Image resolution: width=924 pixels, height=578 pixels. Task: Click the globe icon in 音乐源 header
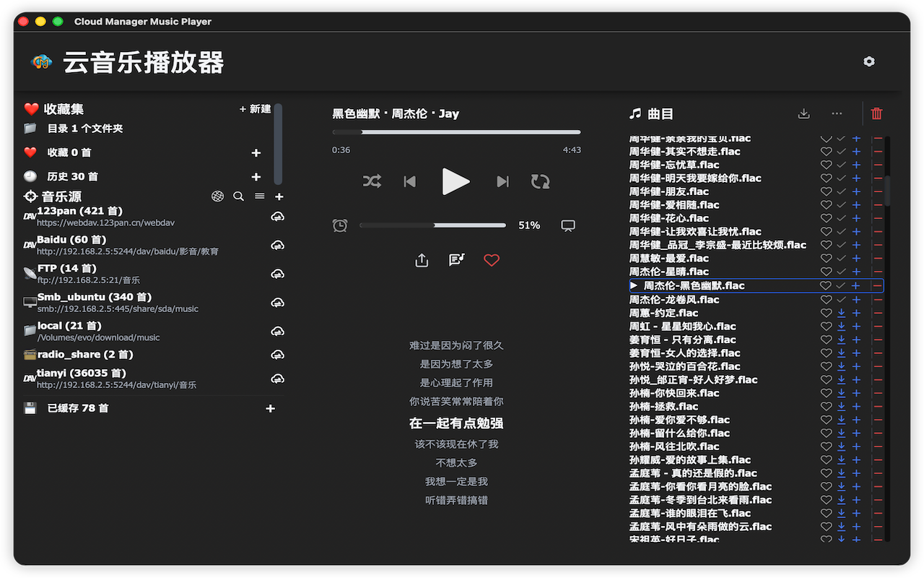pos(217,197)
